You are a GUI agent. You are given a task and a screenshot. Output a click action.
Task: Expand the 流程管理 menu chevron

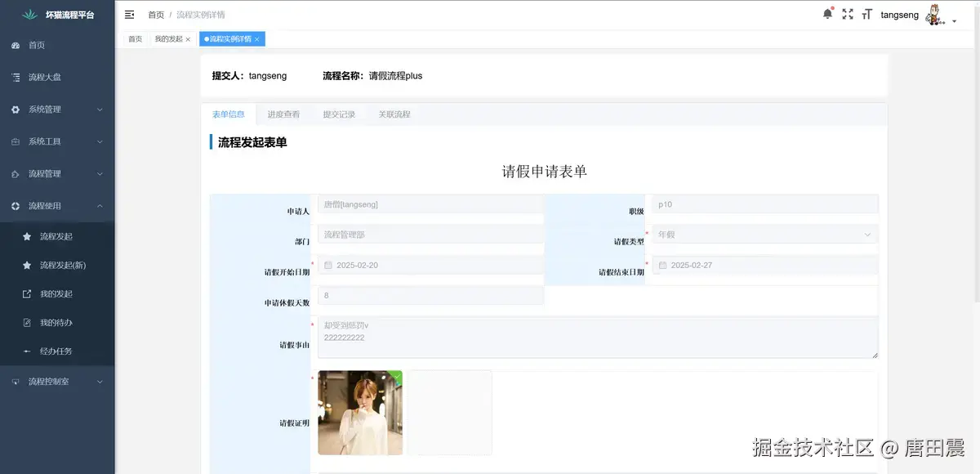click(x=100, y=173)
